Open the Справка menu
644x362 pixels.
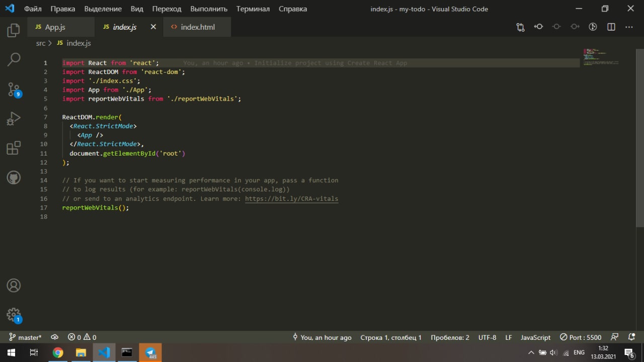tap(292, 9)
